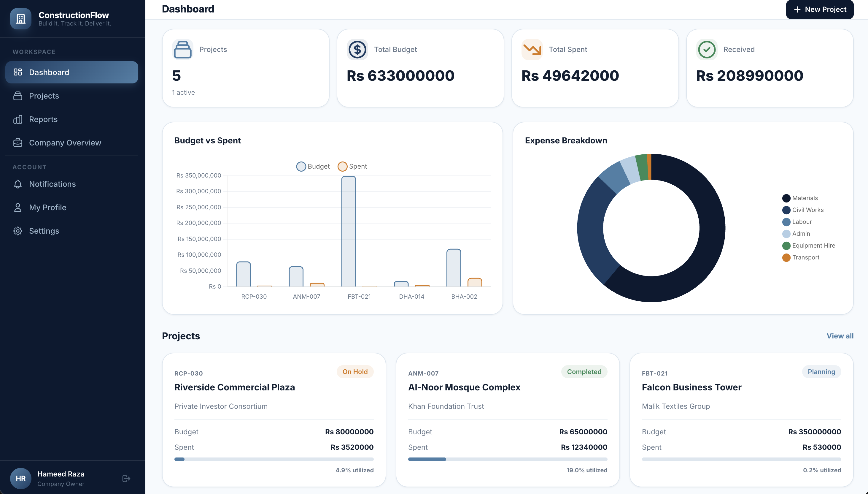
Task: Click the Planning status badge
Action: click(x=821, y=372)
